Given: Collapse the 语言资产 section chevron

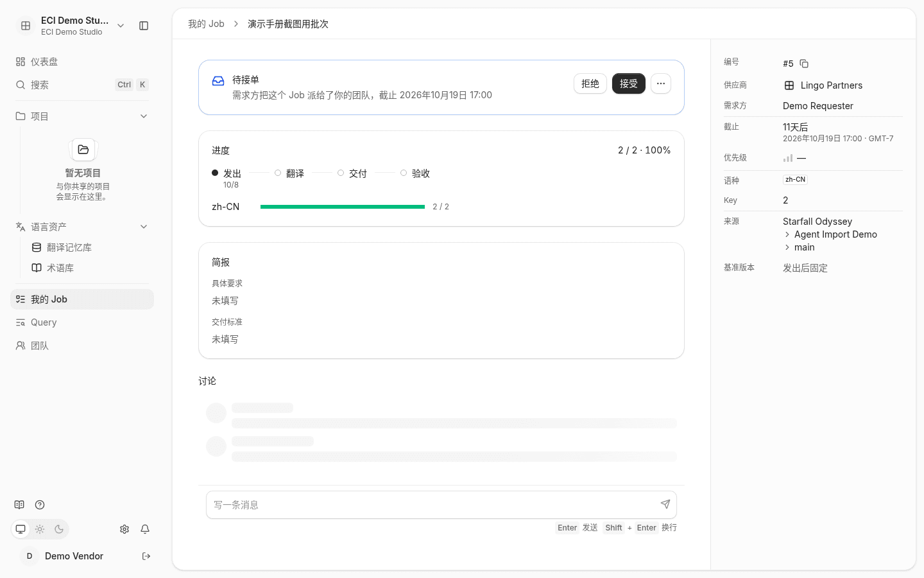Looking at the screenshot, I should pos(144,227).
